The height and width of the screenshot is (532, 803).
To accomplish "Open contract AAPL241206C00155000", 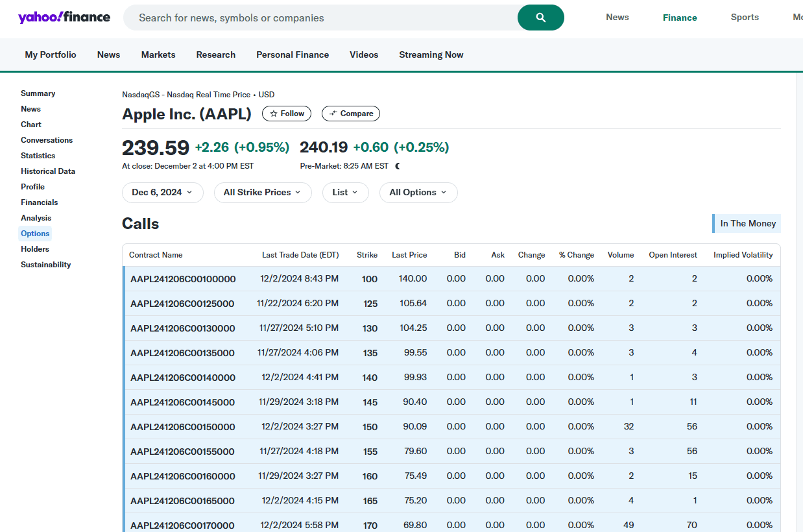I will pos(182,452).
